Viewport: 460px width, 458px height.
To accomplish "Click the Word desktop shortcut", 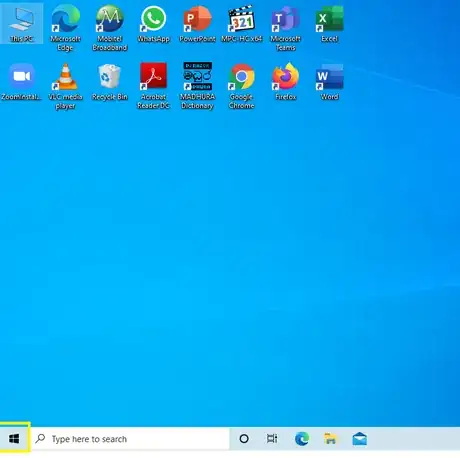I will click(x=330, y=82).
